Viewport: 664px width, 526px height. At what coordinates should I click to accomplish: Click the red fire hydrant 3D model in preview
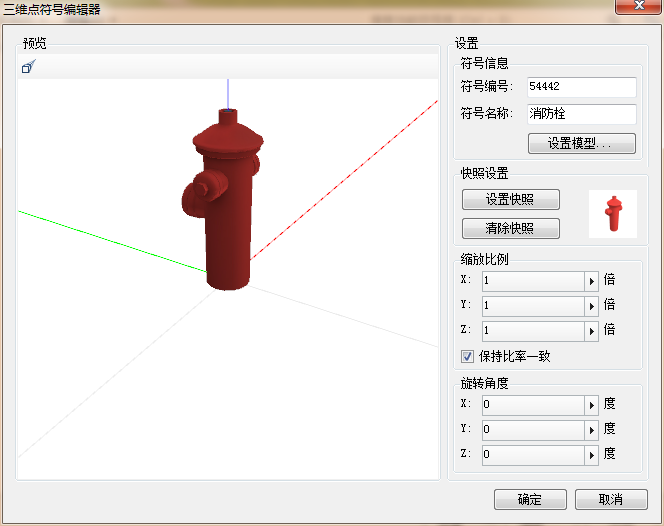click(x=227, y=203)
